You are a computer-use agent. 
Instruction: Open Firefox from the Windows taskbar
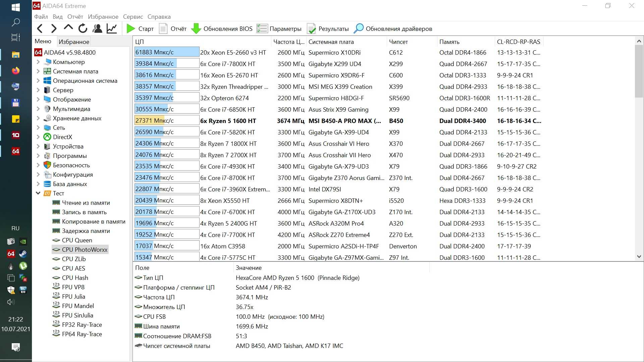16,70
